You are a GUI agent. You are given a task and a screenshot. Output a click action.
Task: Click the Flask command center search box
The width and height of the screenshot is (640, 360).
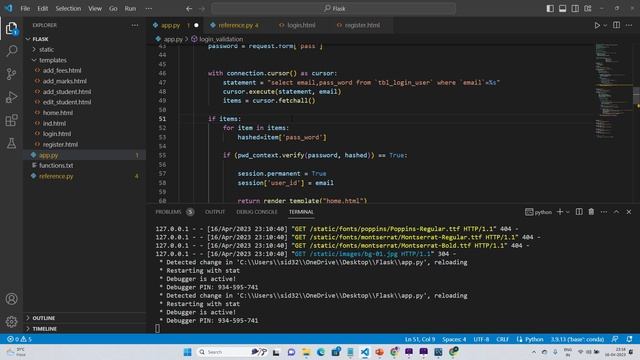(333, 9)
